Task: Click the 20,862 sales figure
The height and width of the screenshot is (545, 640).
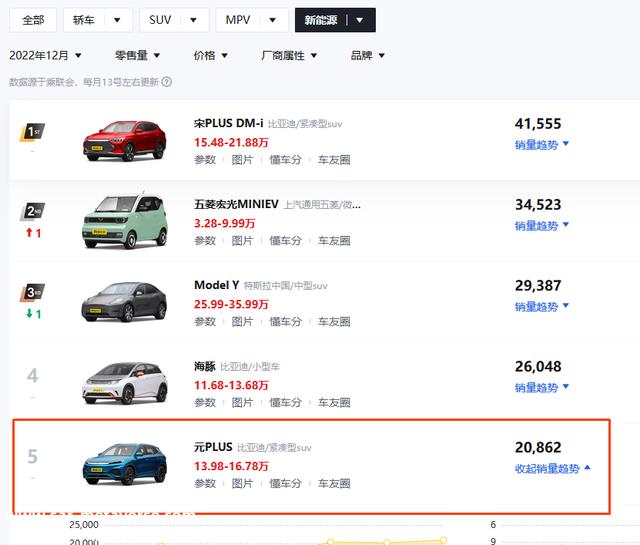Action: click(x=538, y=447)
